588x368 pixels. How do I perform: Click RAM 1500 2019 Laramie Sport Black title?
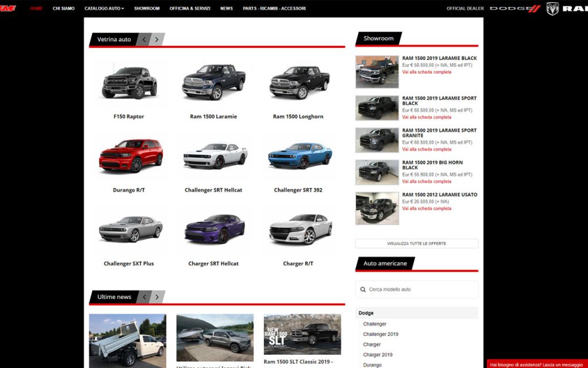coord(439,101)
